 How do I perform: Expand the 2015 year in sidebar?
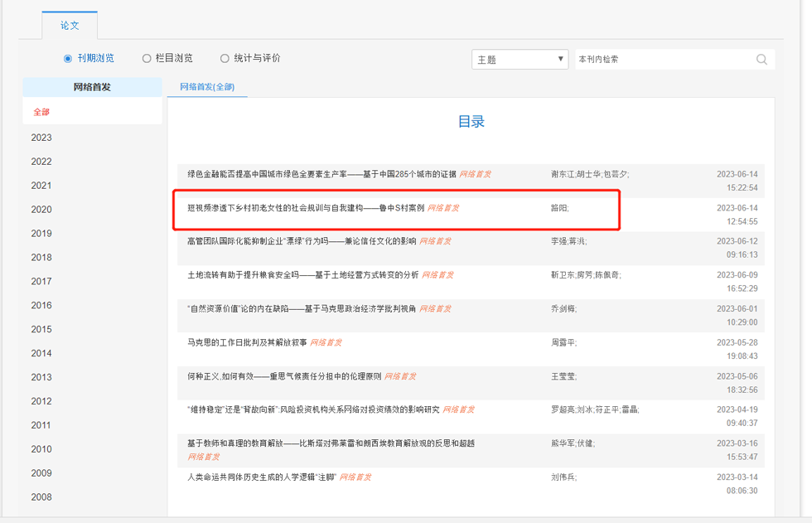click(41, 329)
